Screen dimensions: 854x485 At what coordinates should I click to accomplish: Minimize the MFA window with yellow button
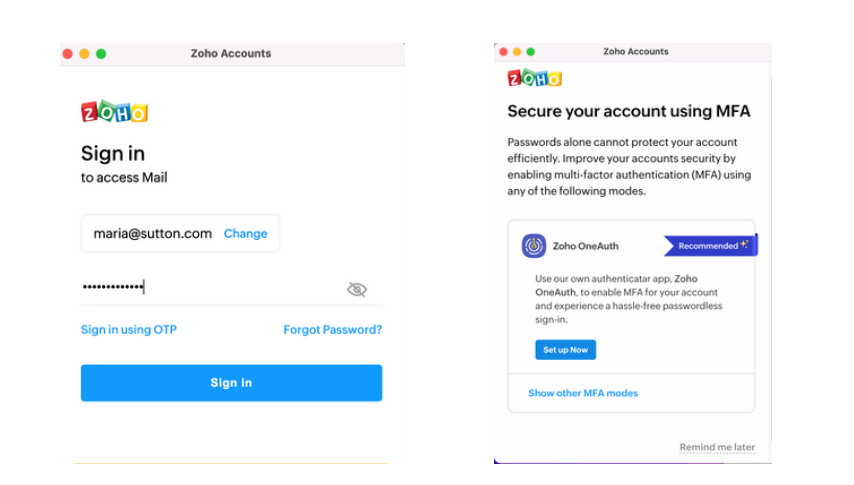coord(517,52)
